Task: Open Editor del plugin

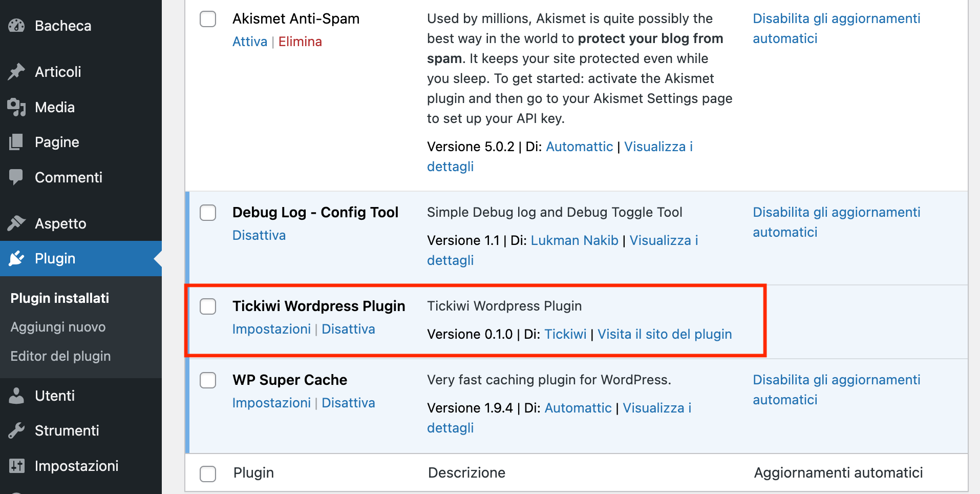Action: pos(60,356)
